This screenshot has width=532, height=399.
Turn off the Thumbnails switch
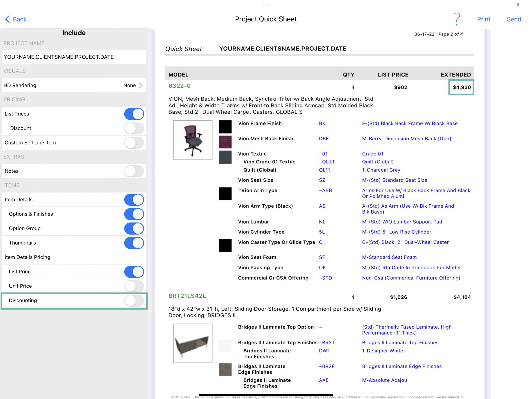pos(134,243)
